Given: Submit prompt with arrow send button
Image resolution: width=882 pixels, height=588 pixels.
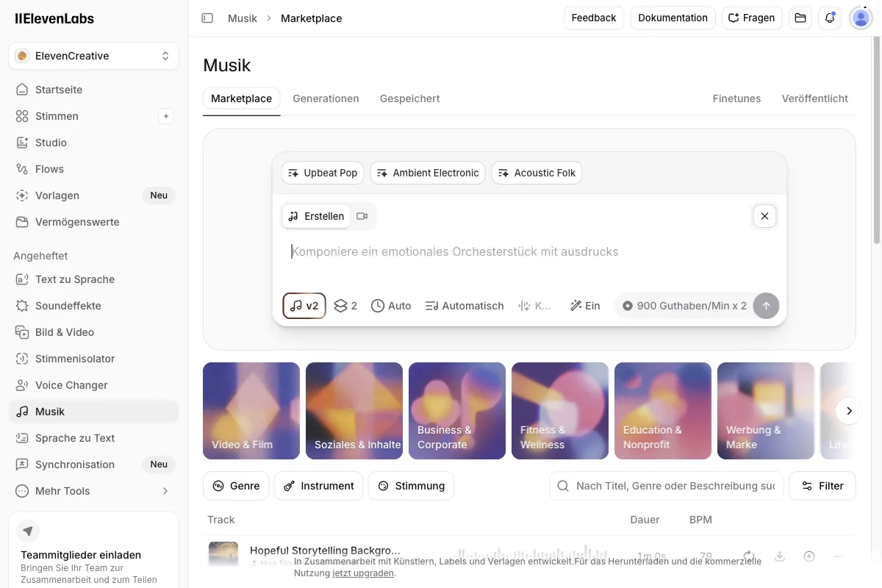Looking at the screenshot, I should point(766,306).
